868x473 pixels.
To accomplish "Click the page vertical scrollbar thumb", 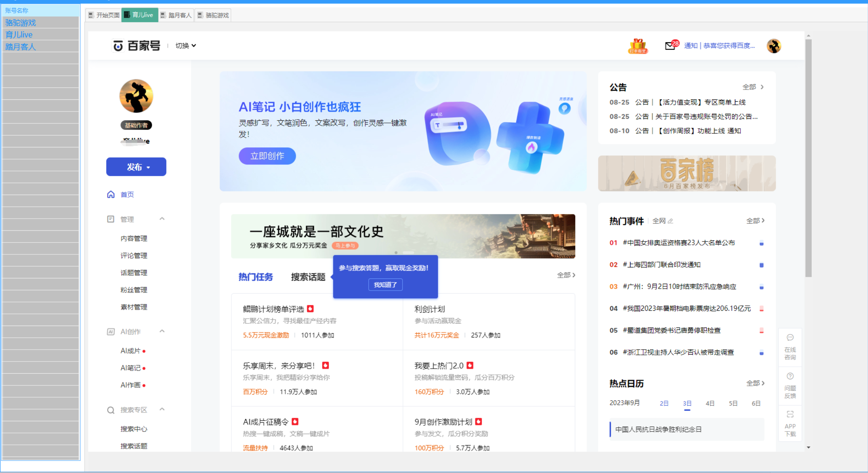I will click(809, 158).
